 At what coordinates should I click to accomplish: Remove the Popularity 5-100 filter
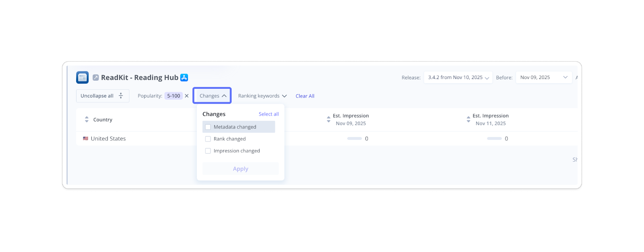pos(187,96)
